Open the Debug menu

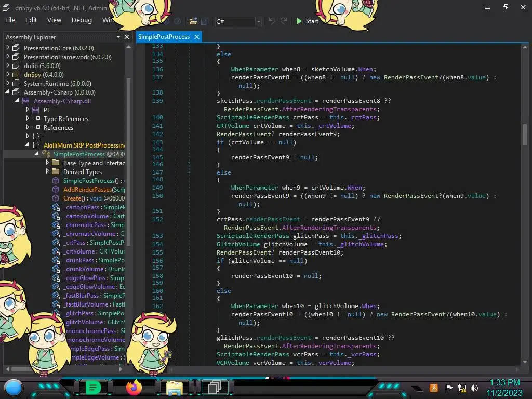point(82,20)
